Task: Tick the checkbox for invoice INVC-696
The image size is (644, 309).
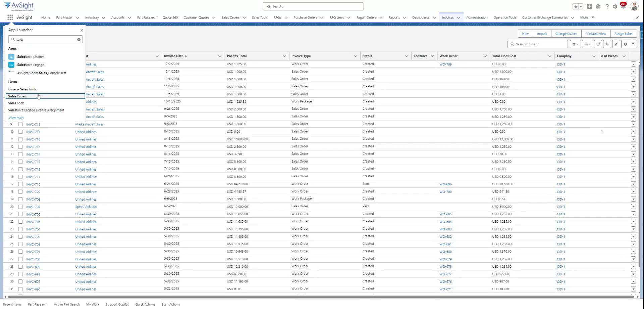Action: tap(20, 289)
